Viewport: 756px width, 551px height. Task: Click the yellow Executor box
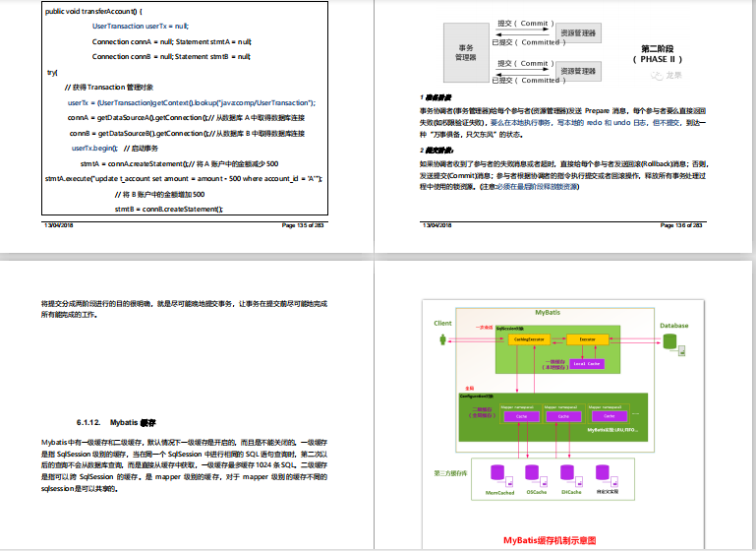(x=587, y=338)
